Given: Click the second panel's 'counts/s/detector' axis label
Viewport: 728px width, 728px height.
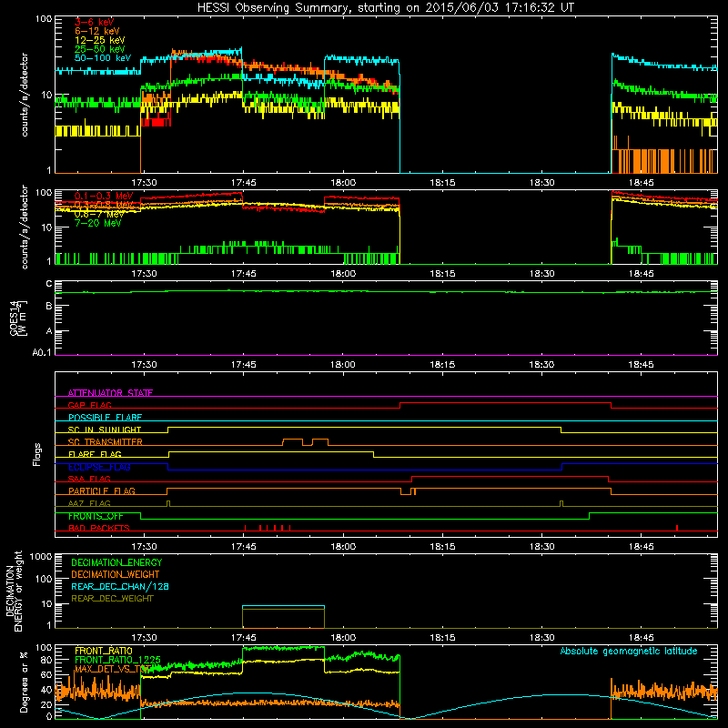Looking at the screenshot, I should pos(25,227).
